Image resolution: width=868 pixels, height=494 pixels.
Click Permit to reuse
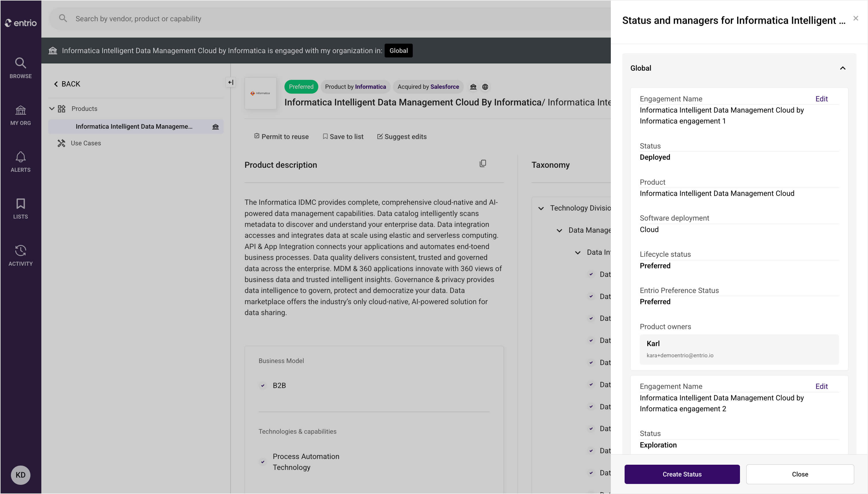click(x=281, y=136)
